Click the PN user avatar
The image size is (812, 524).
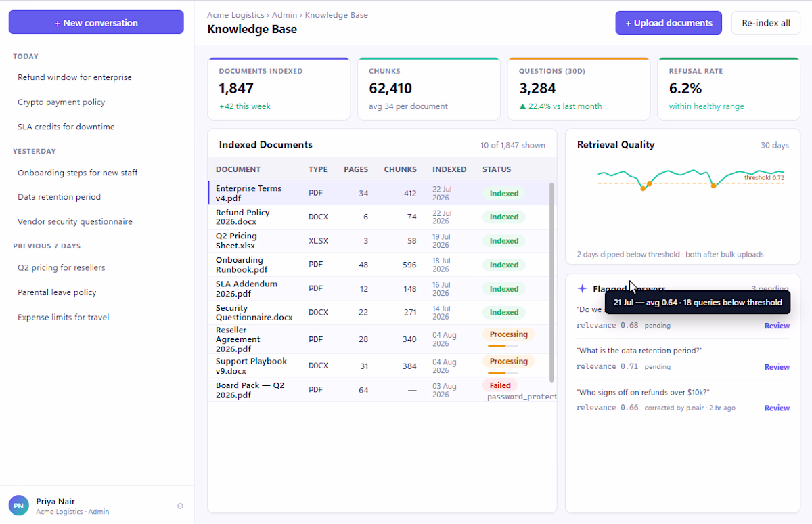pos(19,505)
